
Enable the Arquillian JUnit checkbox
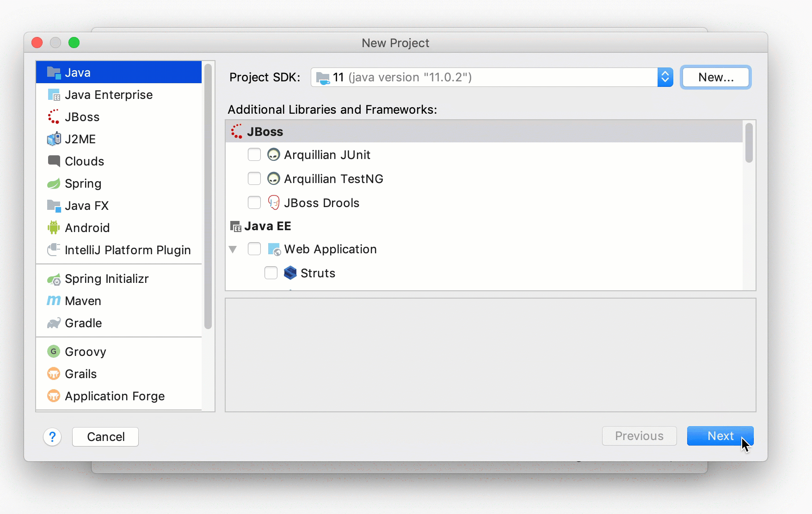point(254,154)
